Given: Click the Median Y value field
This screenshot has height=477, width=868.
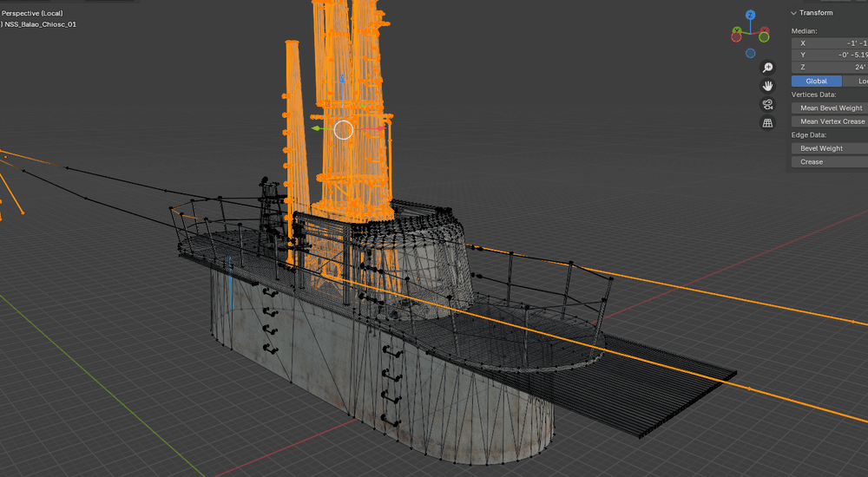Looking at the screenshot, I should [x=830, y=55].
